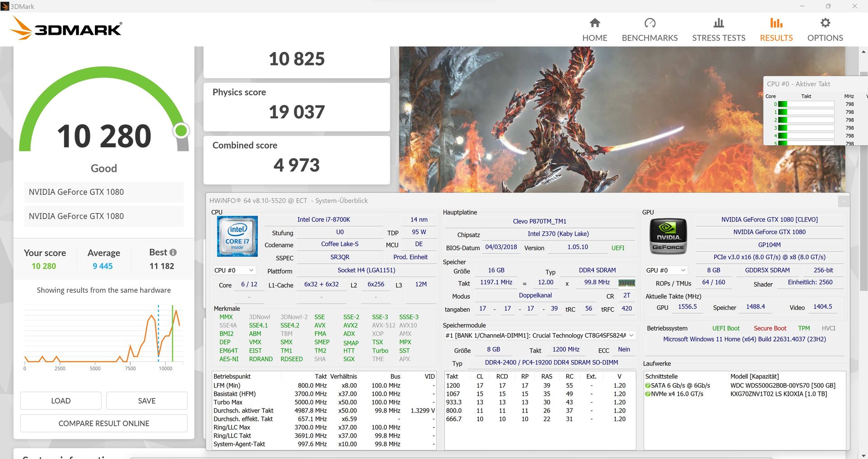This screenshot has width=868, height=459.
Task: Click the Physics score value 19 037
Action: 297,112
